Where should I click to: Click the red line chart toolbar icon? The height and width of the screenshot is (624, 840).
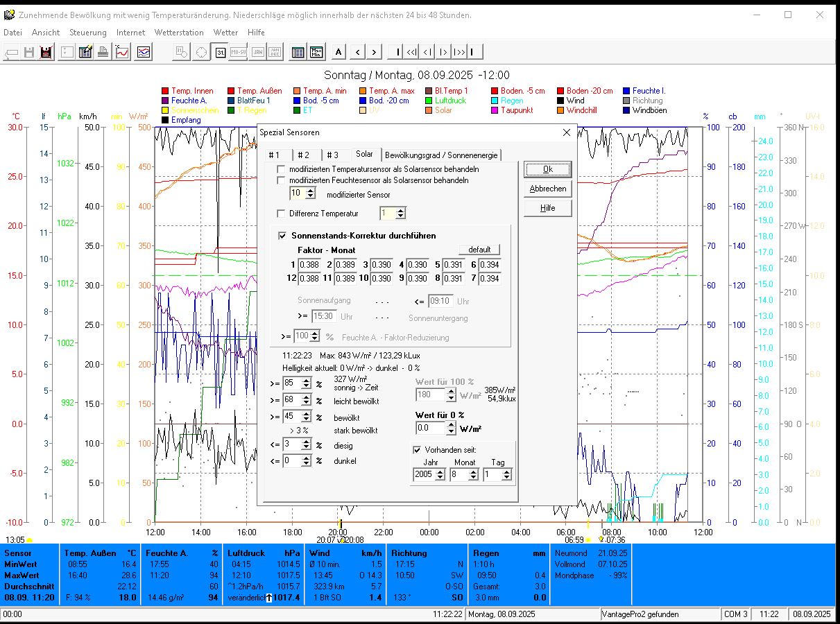(x=122, y=52)
